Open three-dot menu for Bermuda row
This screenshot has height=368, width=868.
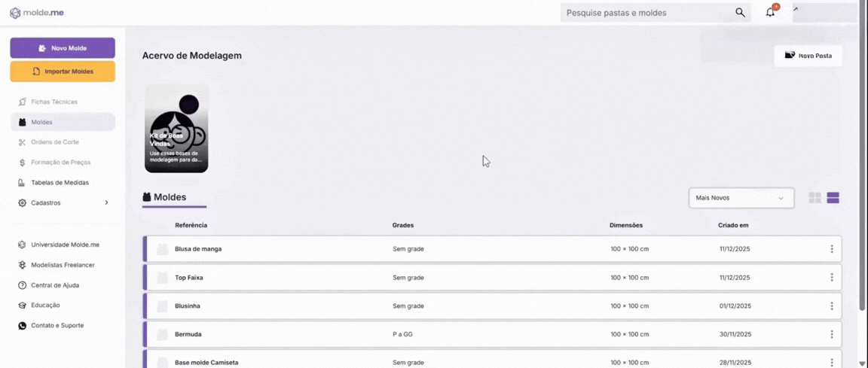(x=832, y=334)
